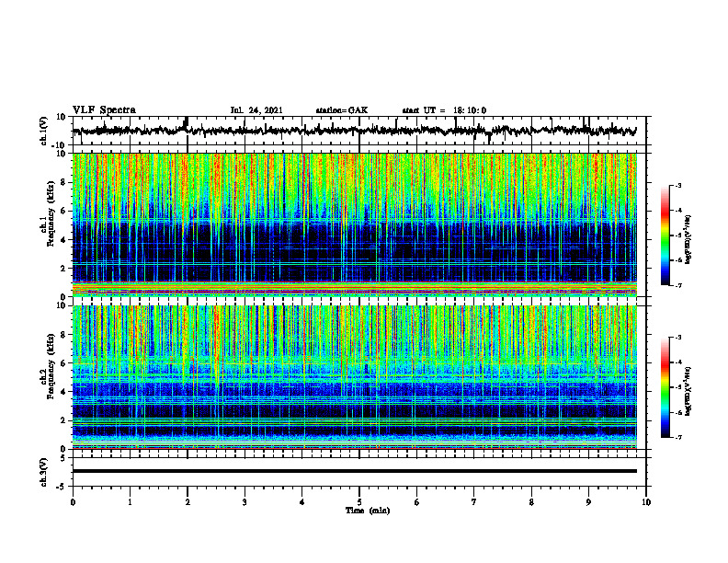Click the ch.2 spectrogram color scale bar
Screen dimensions: 728x563
point(665,387)
